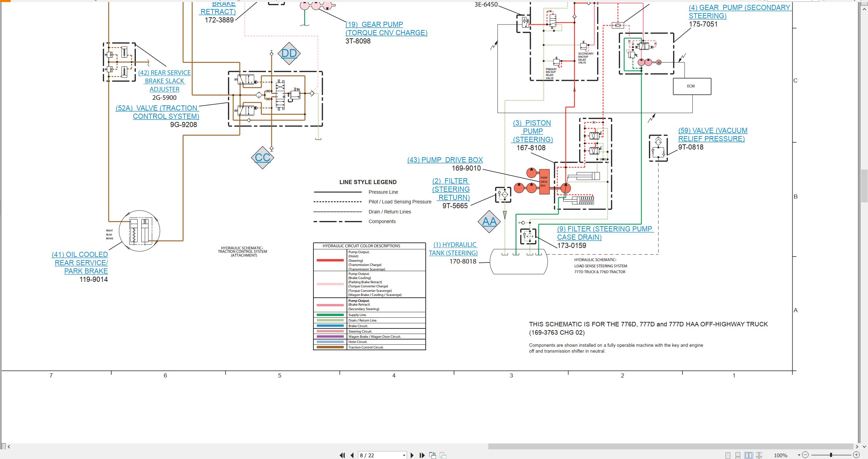This screenshot has width=868, height=459.
Task: Open link (3) Piston Pump Steering
Action: click(x=532, y=131)
